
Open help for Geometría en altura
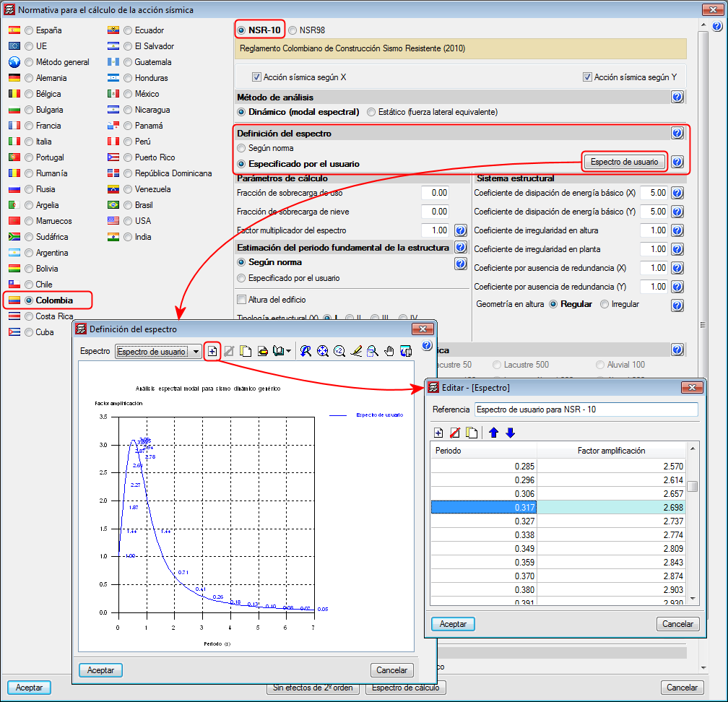(x=677, y=305)
